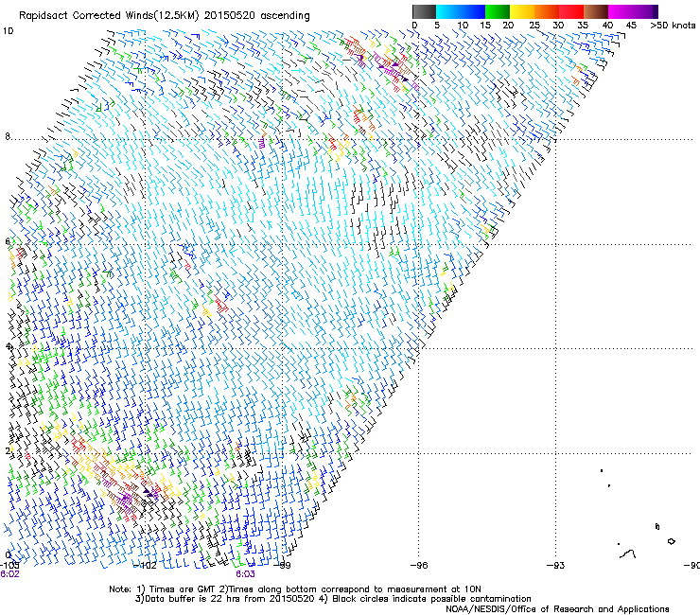Screen dimensions: 700x615
Task: Click the latitude label '8'
Action: pyautogui.click(x=8, y=136)
